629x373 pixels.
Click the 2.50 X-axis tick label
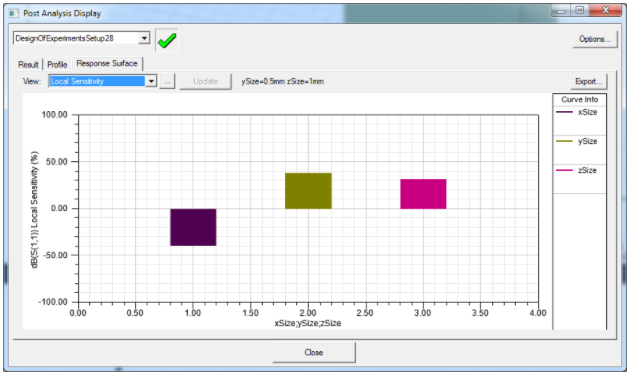pyautogui.click(x=365, y=313)
